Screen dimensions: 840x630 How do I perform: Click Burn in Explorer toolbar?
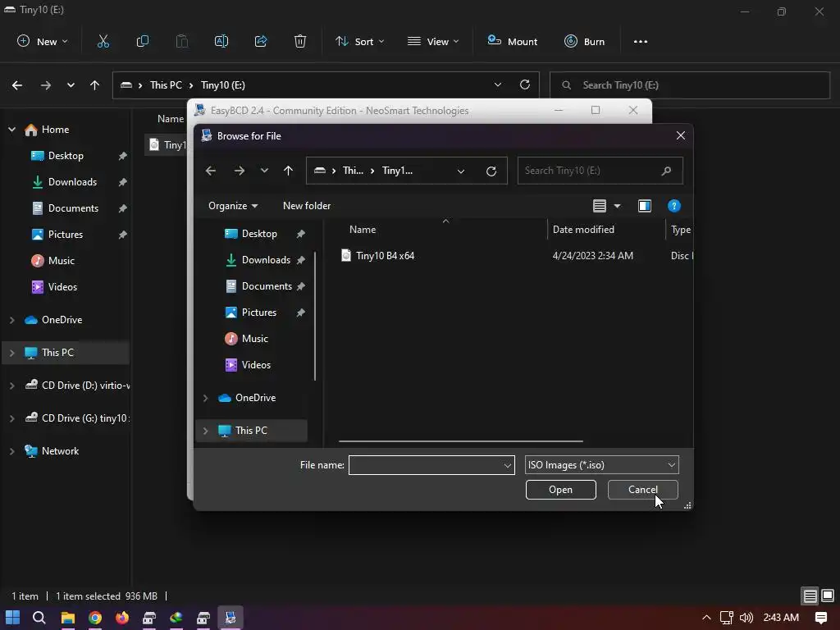584,41
